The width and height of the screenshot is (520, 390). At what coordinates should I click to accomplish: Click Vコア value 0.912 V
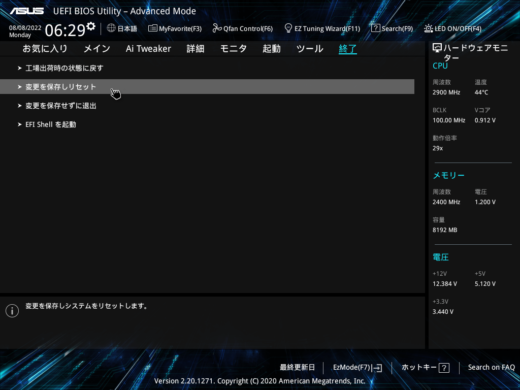click(x=485, y=120)
